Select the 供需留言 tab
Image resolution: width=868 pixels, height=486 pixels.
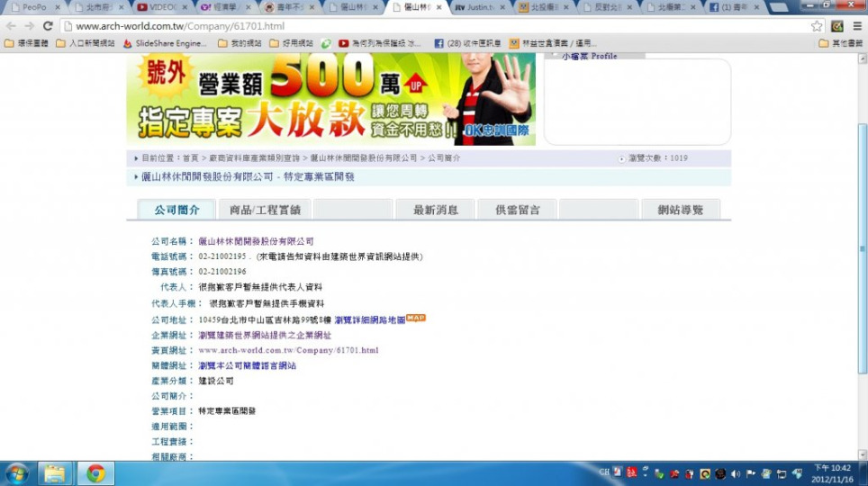coord(518,210)
